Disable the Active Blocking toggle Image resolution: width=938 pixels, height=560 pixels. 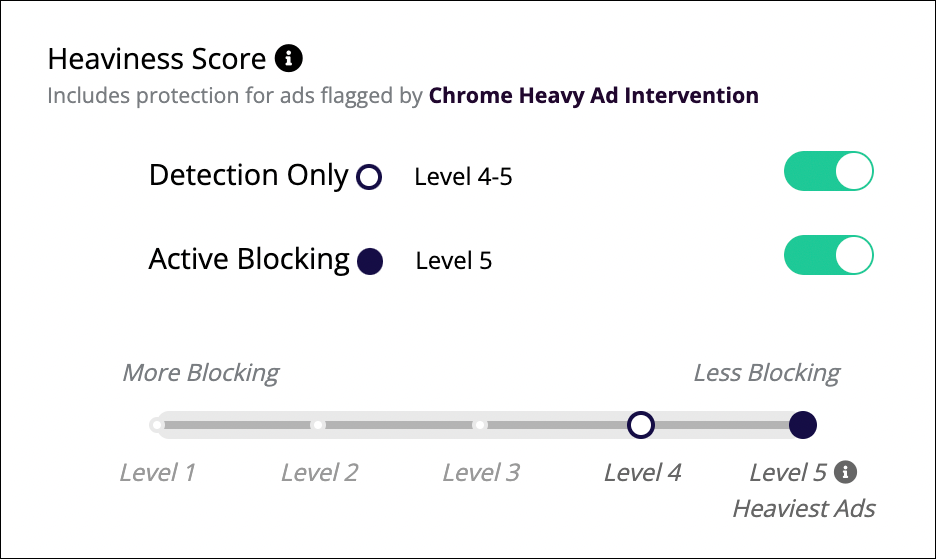[829, 255]
